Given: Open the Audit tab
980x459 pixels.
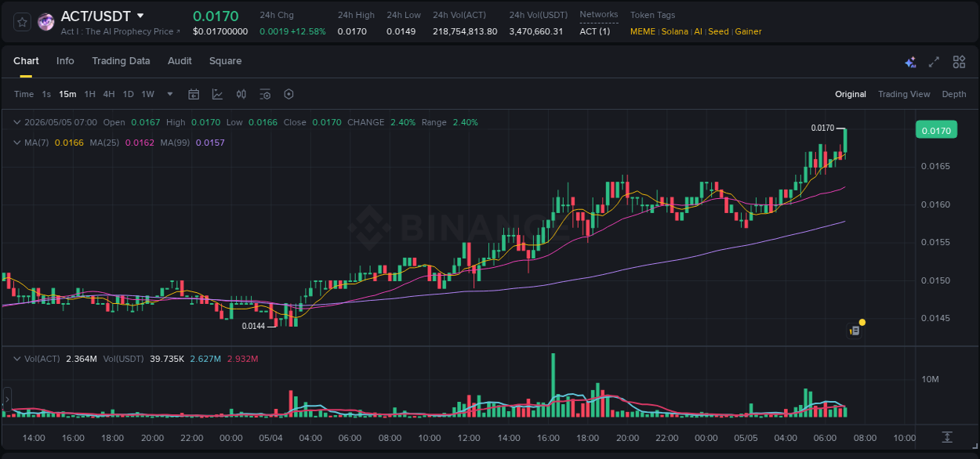Looking at the screenshot, I should pyautogui.click(x=180, y=61).
